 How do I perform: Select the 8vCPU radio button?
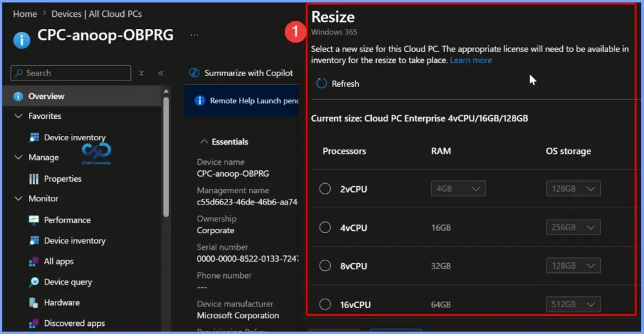point(325,266)
